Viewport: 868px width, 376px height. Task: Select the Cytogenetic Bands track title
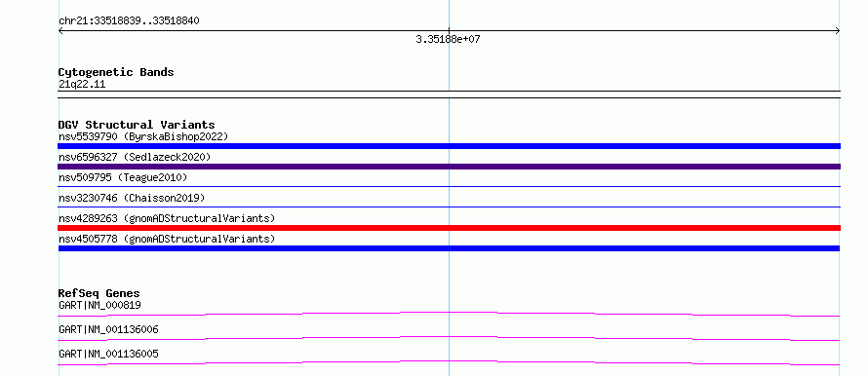(116, 72)
